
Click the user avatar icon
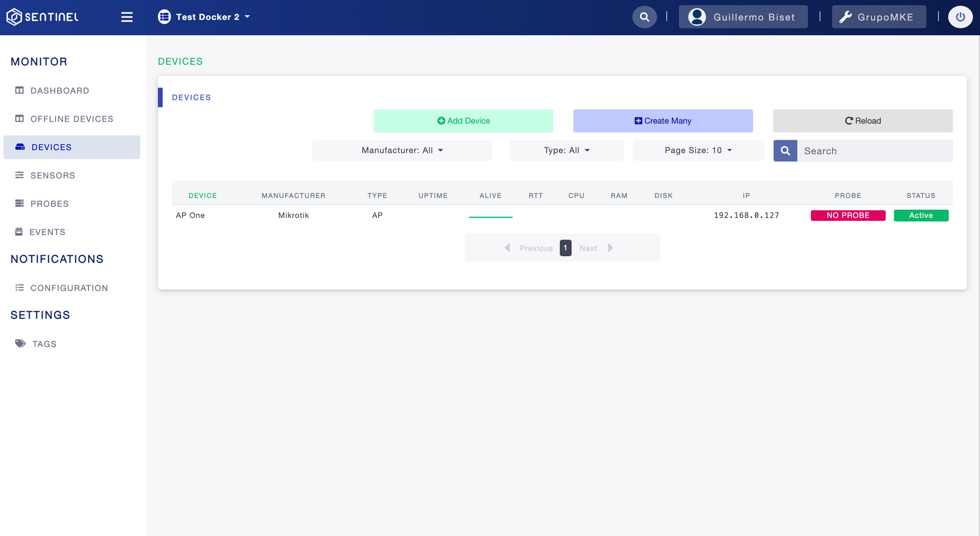pyautogui.click(x=697, y=17)
